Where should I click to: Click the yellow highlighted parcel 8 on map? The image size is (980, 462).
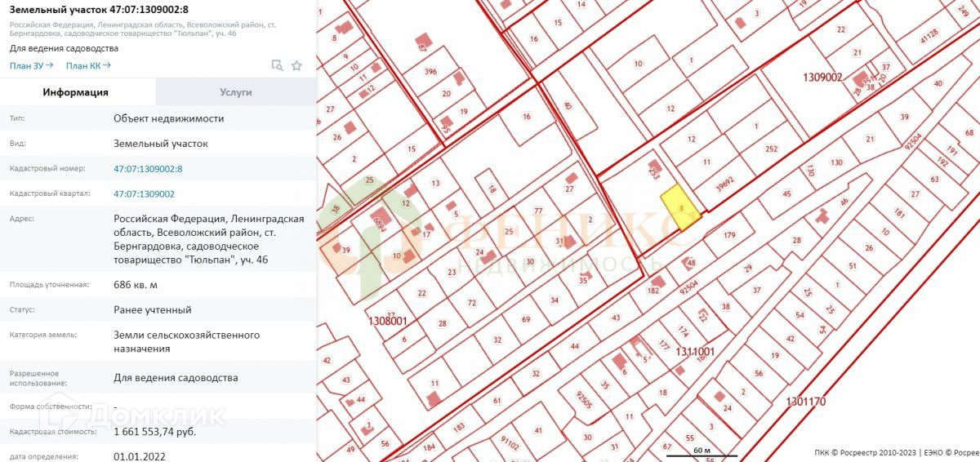tap(679, 208)
